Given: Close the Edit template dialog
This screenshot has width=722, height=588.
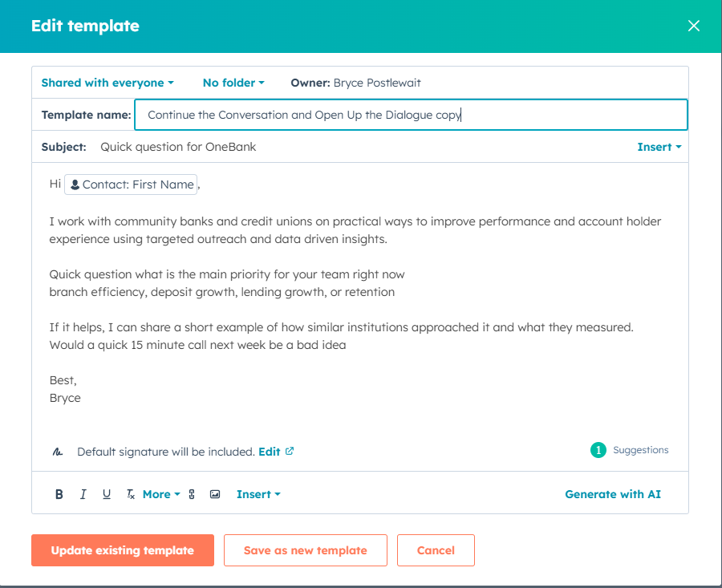Looking at the screenshot, I should coord(693,25).
